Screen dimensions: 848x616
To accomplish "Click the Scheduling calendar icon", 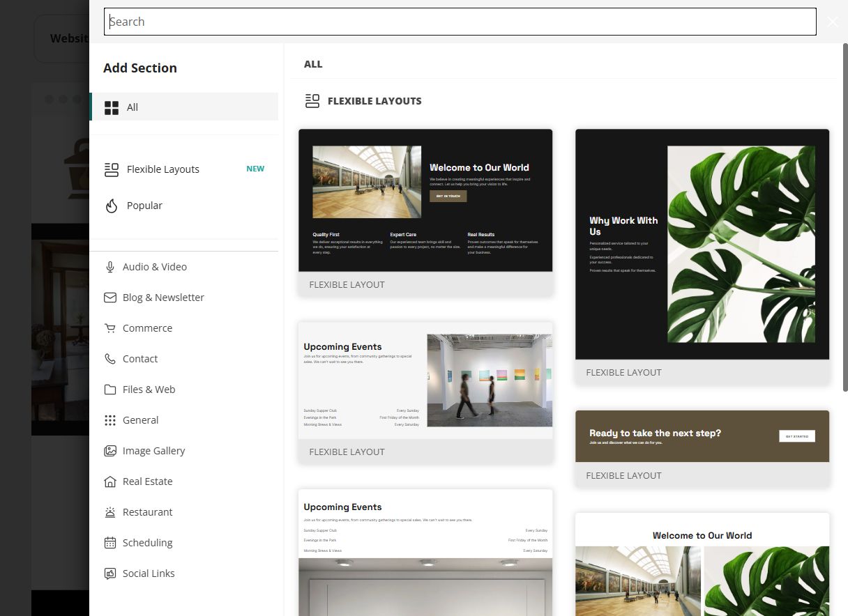I will click(x=110, y=543).
